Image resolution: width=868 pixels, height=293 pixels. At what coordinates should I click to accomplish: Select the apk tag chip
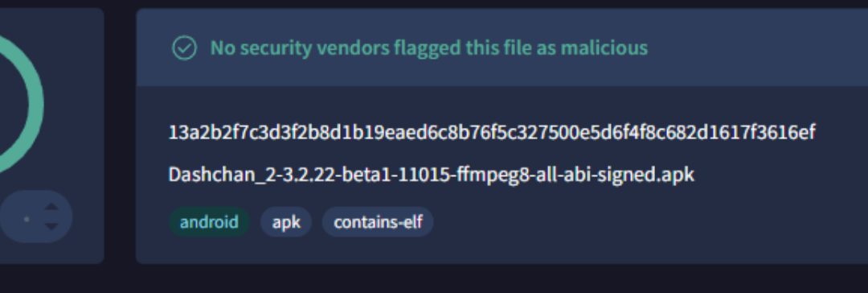pos(286,222)
